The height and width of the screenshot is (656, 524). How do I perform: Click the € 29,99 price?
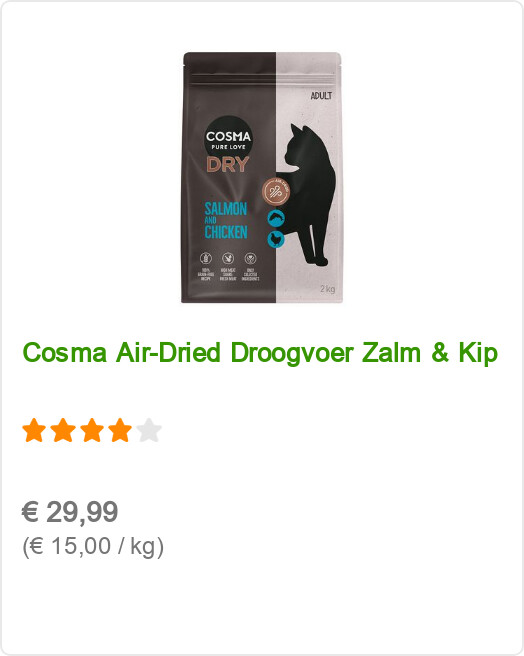[70, 512]
